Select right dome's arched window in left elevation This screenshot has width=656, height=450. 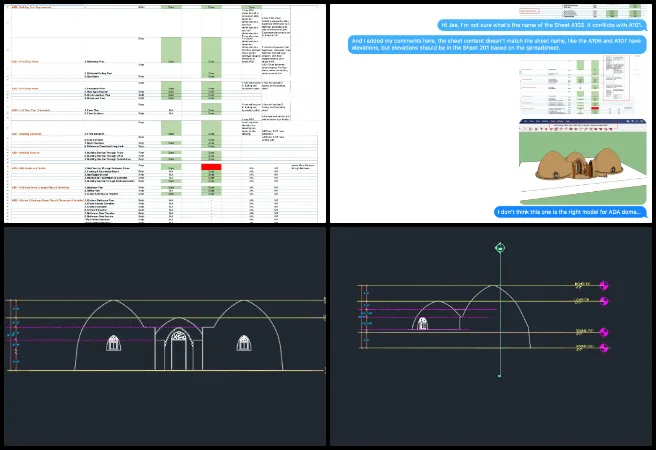point(243,344)
